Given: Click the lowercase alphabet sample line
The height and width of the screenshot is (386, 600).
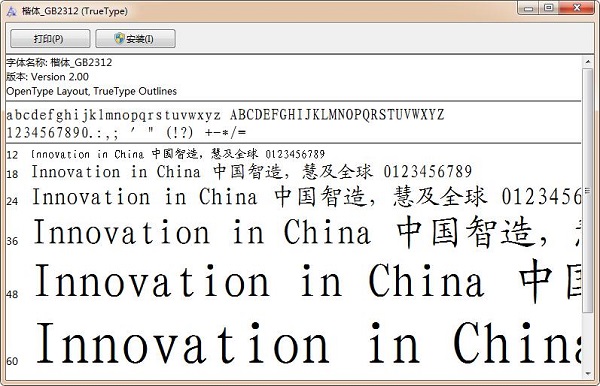Looking at the screenshot, I should click(x=114, y=115).
